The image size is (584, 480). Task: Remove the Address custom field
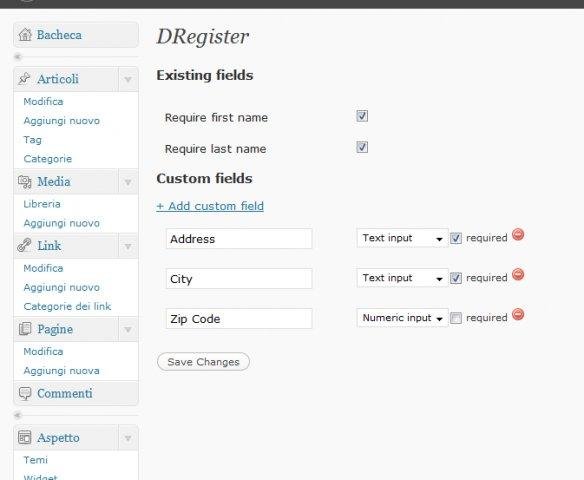click(518, 235)
